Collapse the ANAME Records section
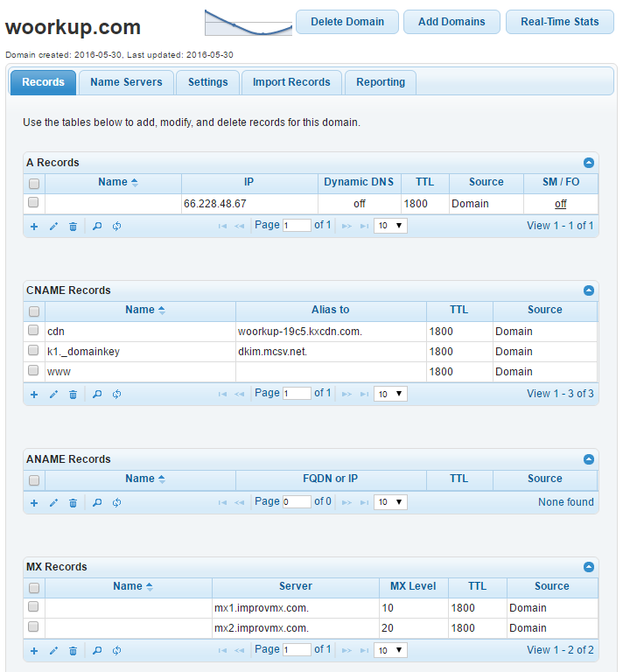Screen dimensions: 623x672 click(x=589, y=459)
